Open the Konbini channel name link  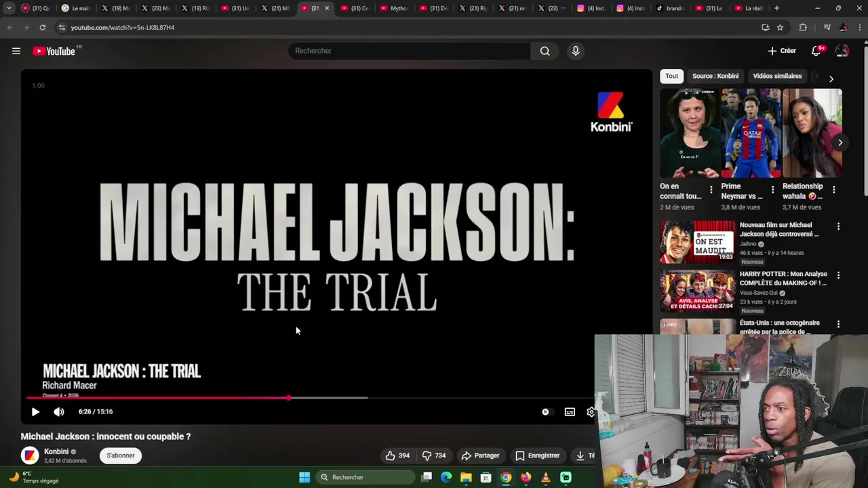pos(56,451)
